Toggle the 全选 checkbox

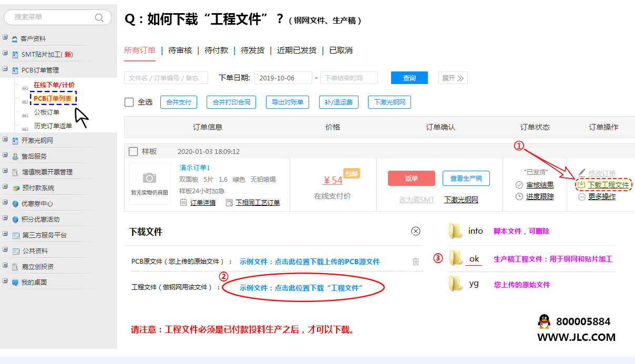click(129, 102)
